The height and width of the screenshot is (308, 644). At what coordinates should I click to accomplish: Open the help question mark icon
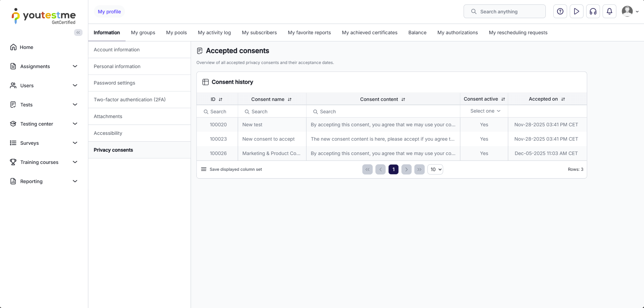(560, 11)
